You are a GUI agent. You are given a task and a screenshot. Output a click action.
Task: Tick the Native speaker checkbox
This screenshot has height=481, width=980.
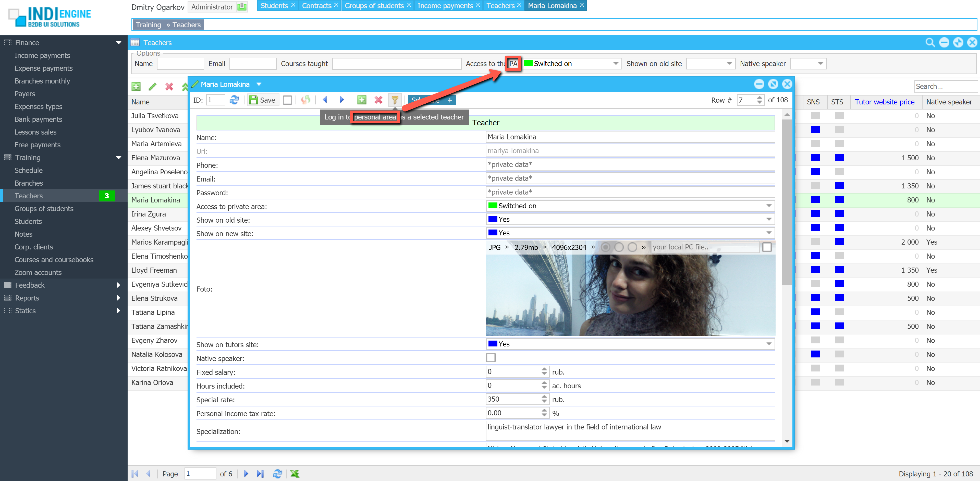click(491, 358)
